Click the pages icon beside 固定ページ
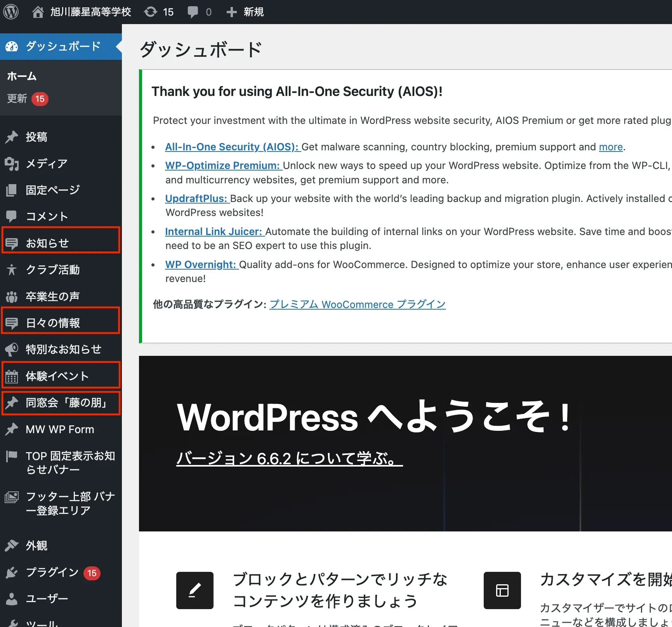This screenshot has height=627, width=672. (12, 190)
